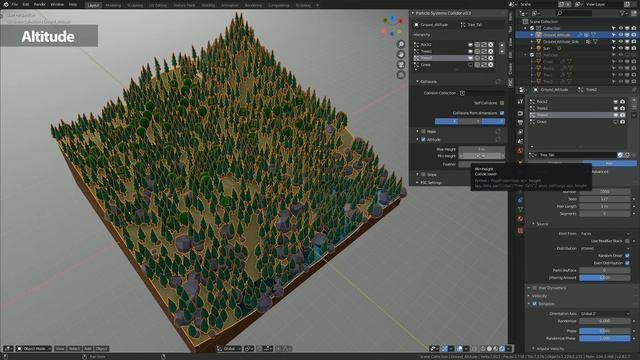This screenshot has height=360, width=640.
Task: Switch perspective/orthographic grid icon
Action: pyautogui.click(x=401, y=75)
